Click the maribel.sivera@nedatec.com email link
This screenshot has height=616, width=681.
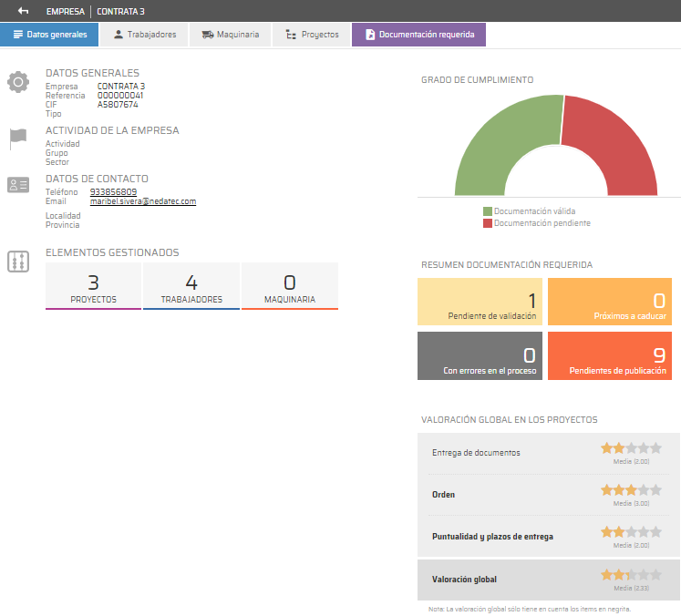point(143,201)
